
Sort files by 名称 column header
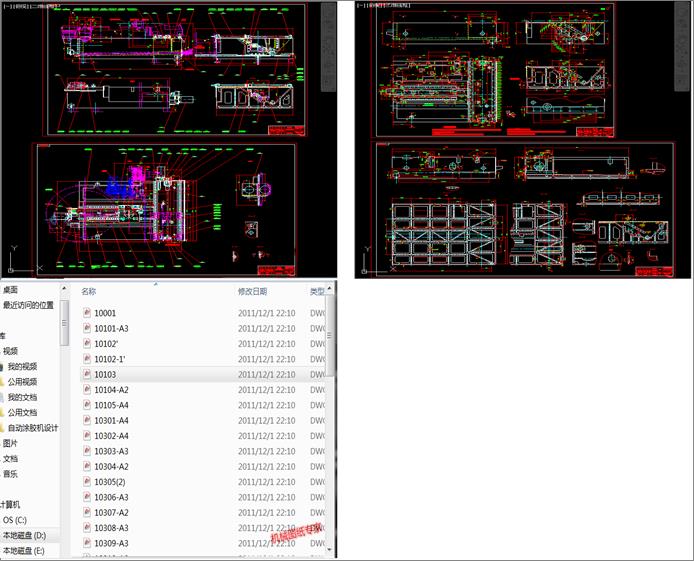(x=89, y=291)
